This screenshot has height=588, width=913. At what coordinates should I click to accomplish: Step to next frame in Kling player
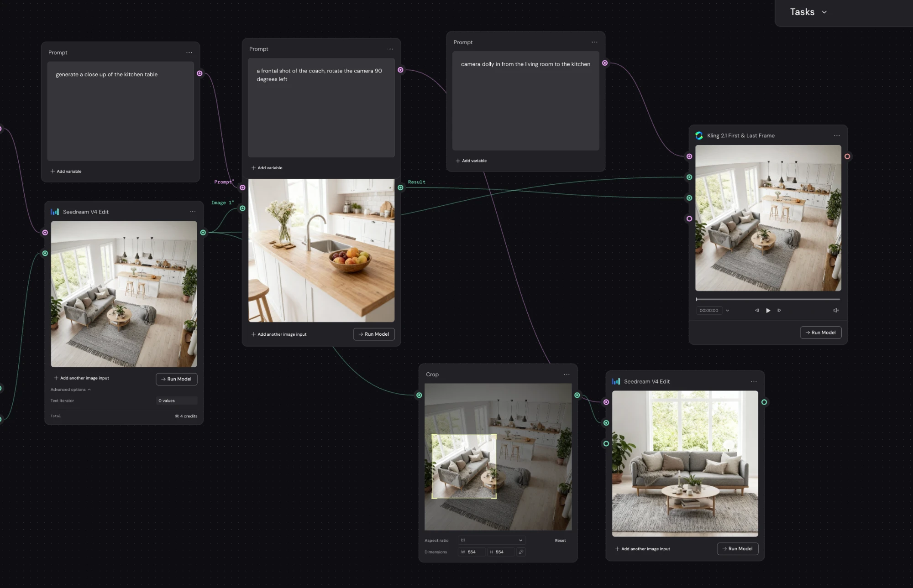pos(779,311)
